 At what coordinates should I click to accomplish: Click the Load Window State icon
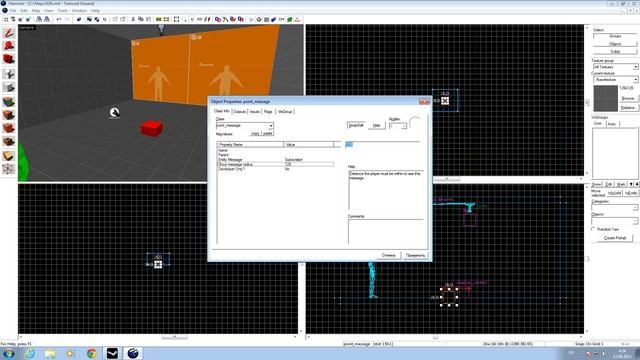(x=39, y=19)
